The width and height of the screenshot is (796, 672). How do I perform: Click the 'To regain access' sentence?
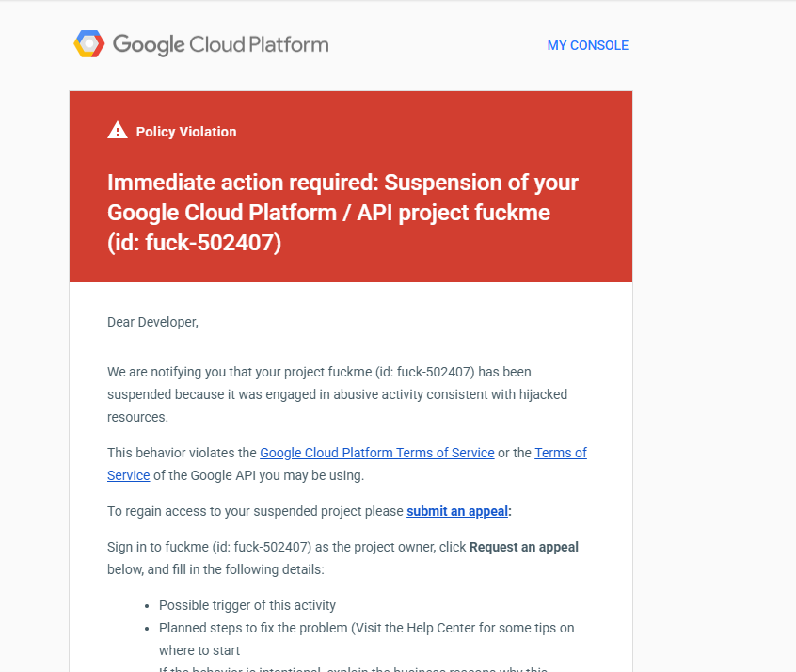310,511
